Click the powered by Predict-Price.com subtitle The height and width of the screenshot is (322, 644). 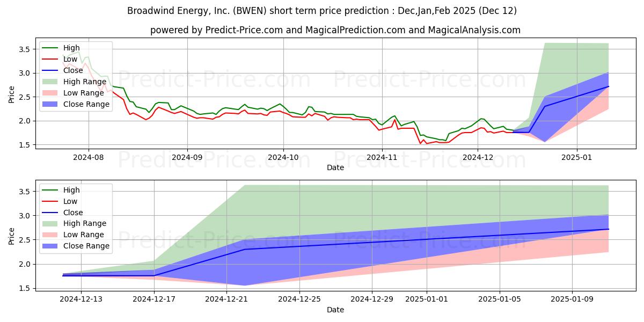click(x=216, y=30)
